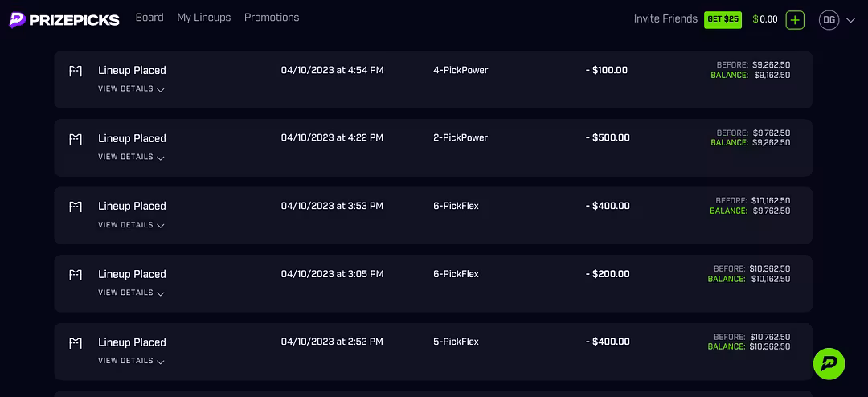Click lineup icon on 3:05 PM row

76,275
